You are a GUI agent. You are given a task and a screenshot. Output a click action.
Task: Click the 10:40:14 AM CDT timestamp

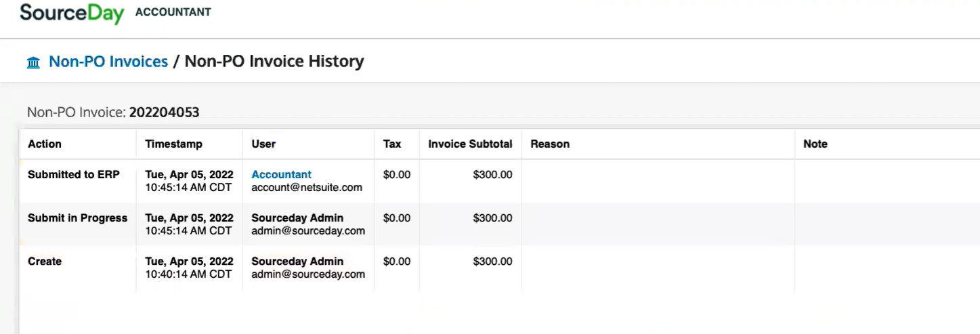(188, 274)
